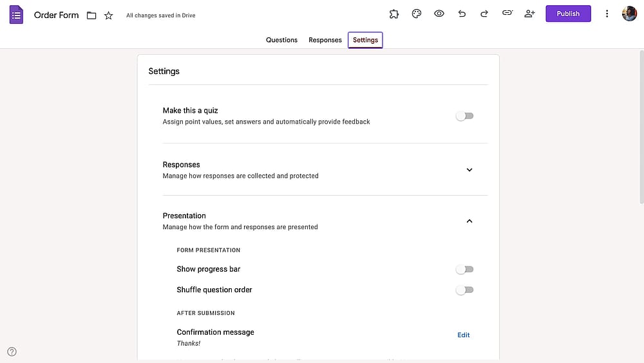Open the Google account avatar
The image size is (644, 363).
[x=629, y=14]
